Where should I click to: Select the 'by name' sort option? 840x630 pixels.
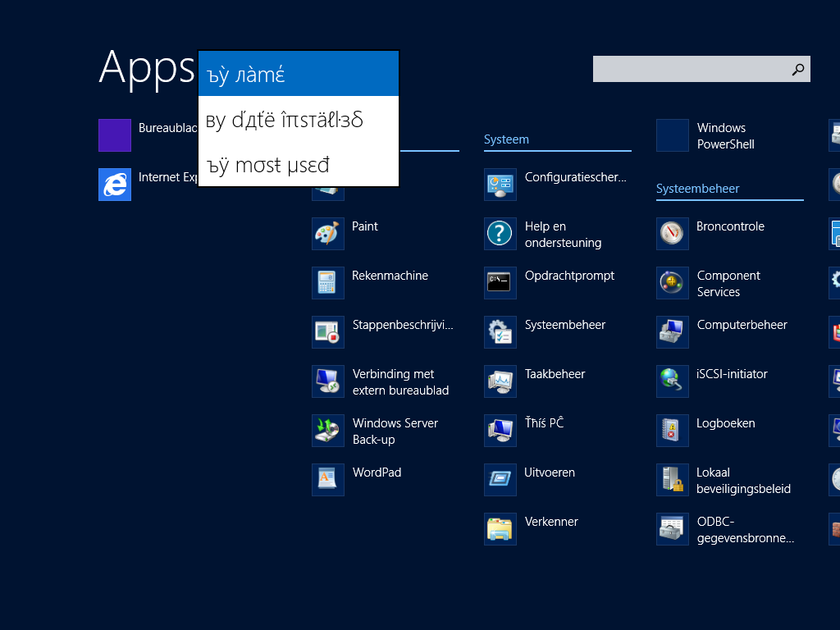[x=299, y=74]
